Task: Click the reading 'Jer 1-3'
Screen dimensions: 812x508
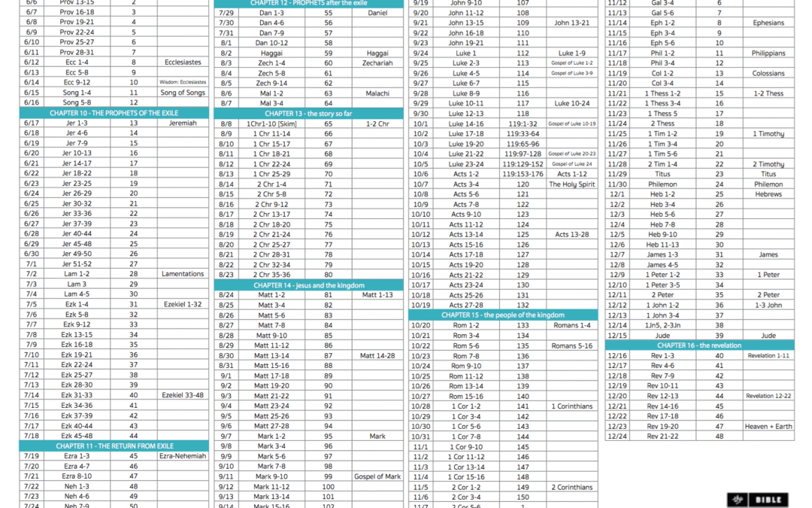Action: click(77, 123)
